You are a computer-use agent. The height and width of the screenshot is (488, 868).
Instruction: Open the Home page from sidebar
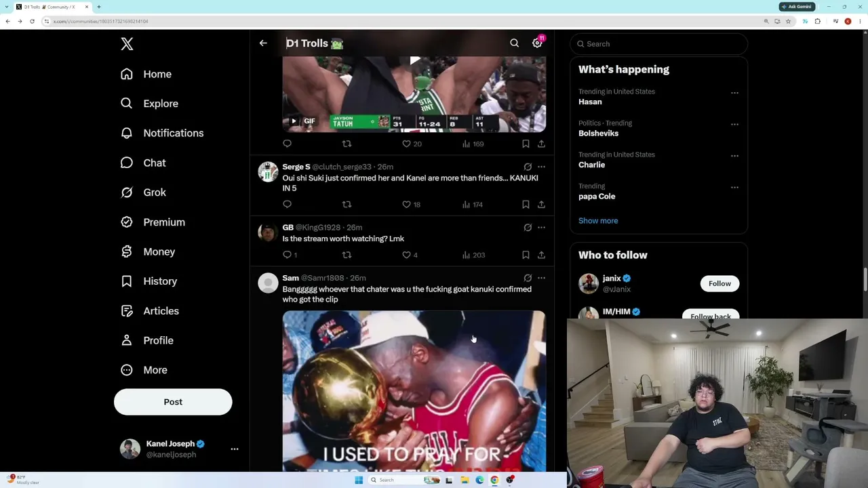(146, 74)
